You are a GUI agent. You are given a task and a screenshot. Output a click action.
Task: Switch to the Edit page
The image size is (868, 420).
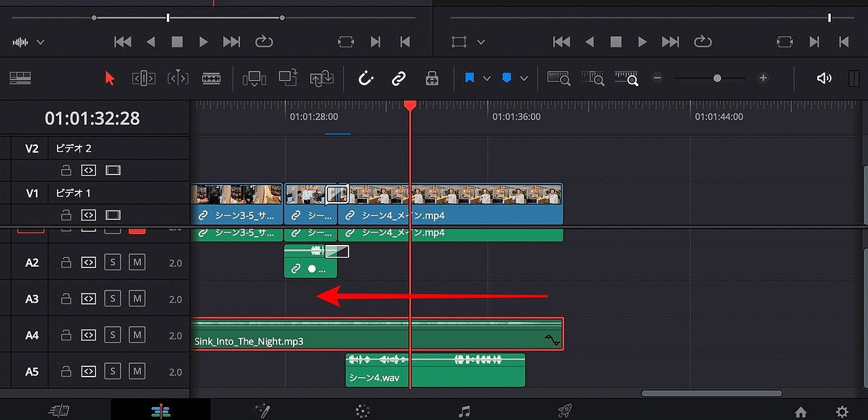tap(161, 411)
